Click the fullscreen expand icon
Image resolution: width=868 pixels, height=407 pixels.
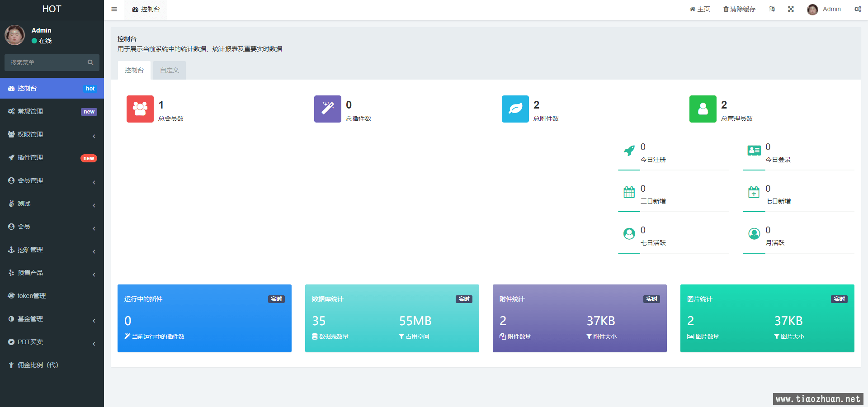point(791,9)
